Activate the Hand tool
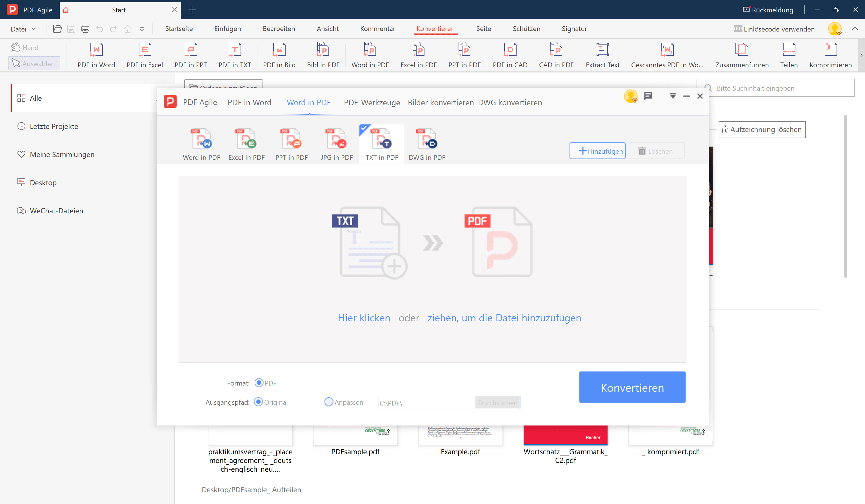The width and height of the screenshot is (865, 504). (x=25, y=47)
